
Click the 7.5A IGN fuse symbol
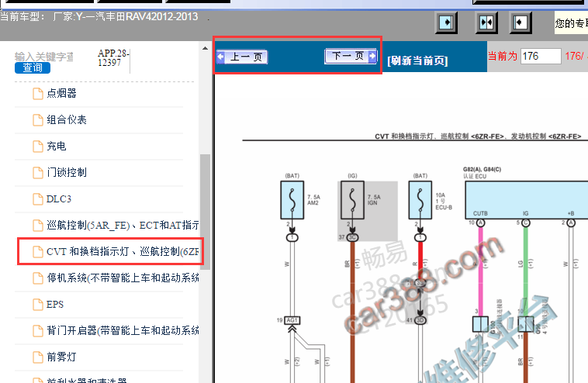(352, 200)
